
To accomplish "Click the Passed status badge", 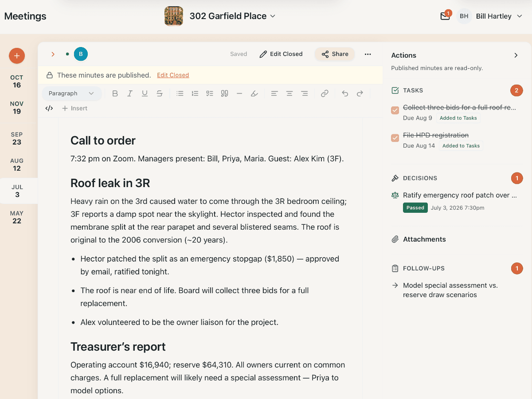I will pos(415,207).
